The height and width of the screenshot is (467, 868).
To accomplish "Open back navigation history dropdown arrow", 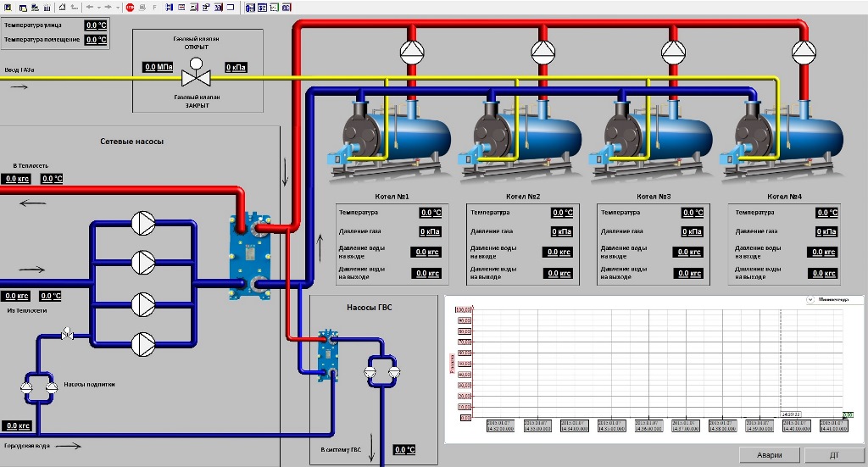I will click(x=98, y=7).
